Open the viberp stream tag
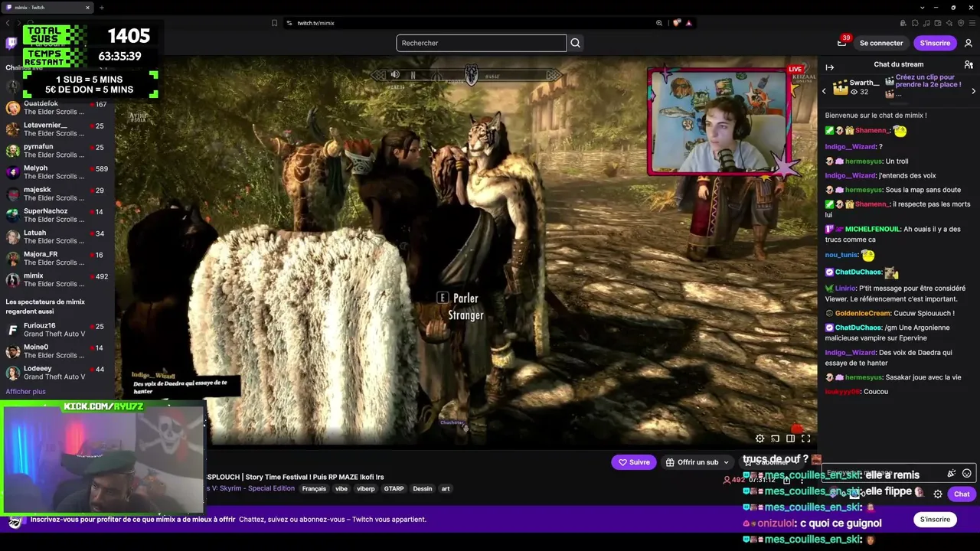The height and width of the screenshot is (551, 980). click(x=366, y=489)
